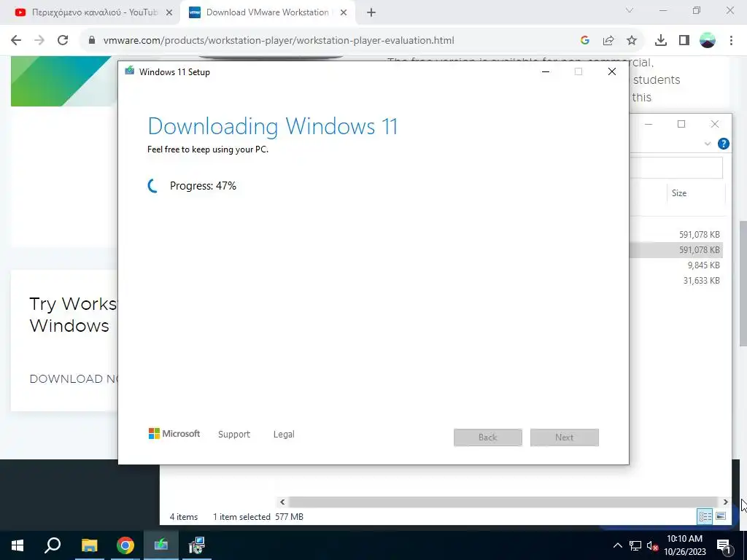The height and width of the screenshot is (560, 747).
Task: Open Chrome profile avatar
Action: pos(708,41)
